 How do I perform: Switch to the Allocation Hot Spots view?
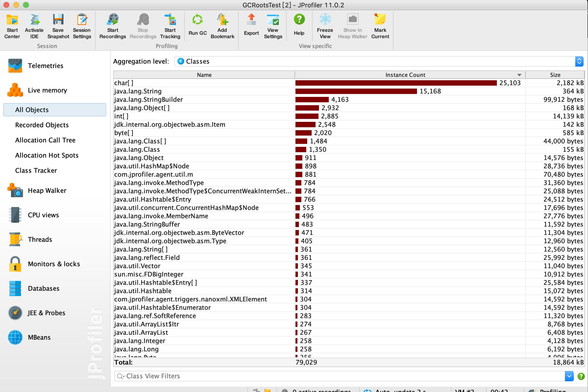[x=47, y=155]
